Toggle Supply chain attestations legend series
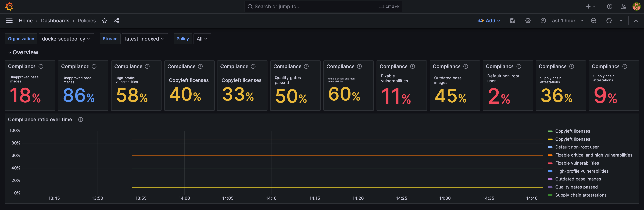644x210 pixels. [581, 195]
